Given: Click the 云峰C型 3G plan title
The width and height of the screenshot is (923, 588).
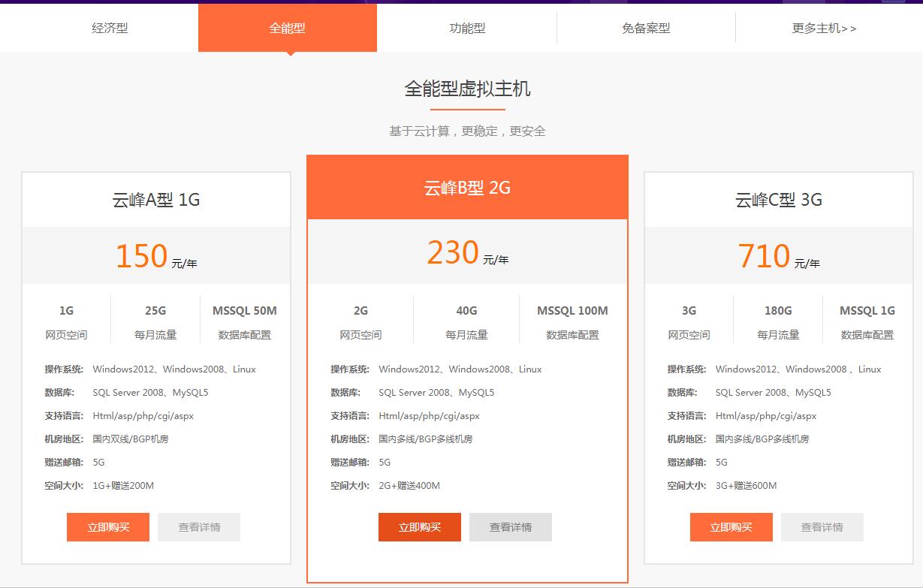Looking at the screenshot, I should 779,200.
